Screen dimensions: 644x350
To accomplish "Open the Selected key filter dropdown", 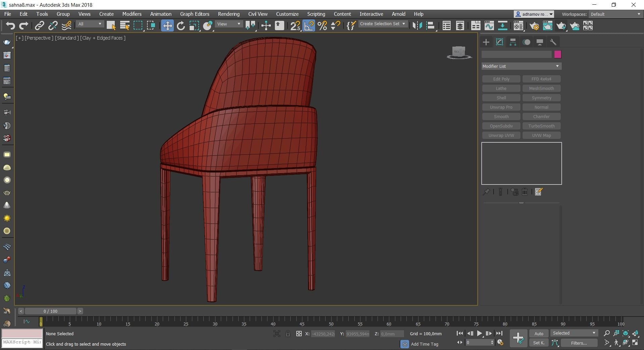I will tap(574, 333).
